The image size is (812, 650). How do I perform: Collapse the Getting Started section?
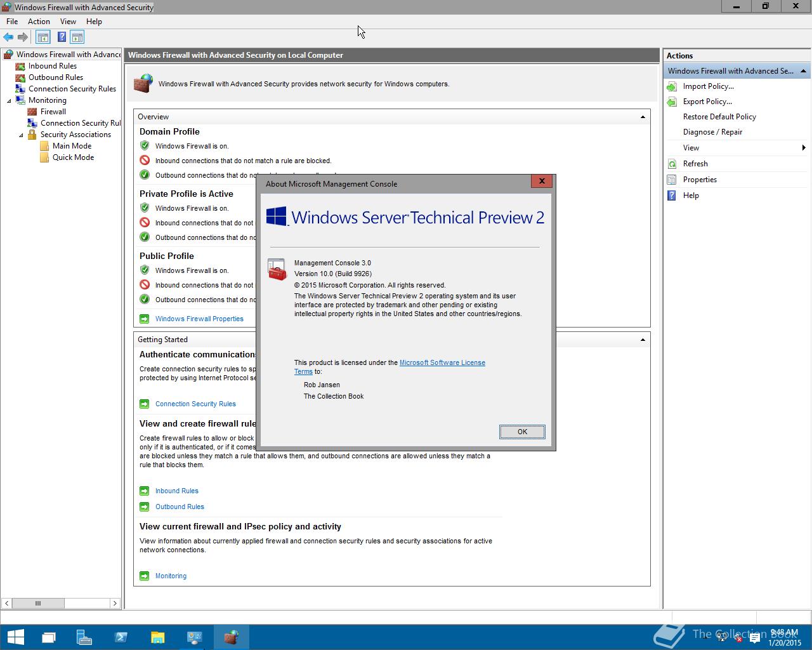643,340
